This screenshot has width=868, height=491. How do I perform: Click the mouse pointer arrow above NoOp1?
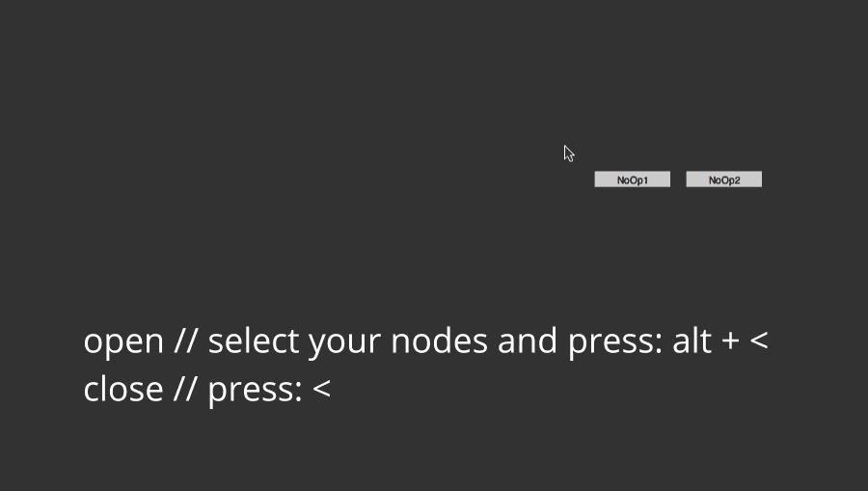pyautogui.click(x=568, y=152)
